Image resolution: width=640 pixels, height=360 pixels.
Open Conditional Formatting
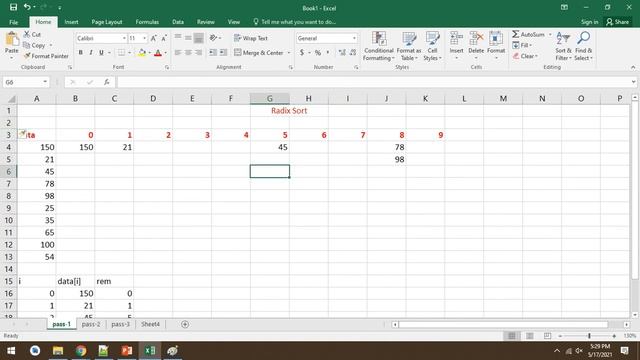click(379, 46)
